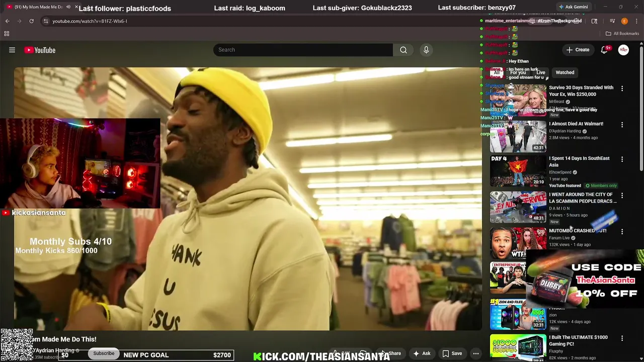Click the main video player
Viewport: 644px width, 362px height.
(x=248, y=199)
